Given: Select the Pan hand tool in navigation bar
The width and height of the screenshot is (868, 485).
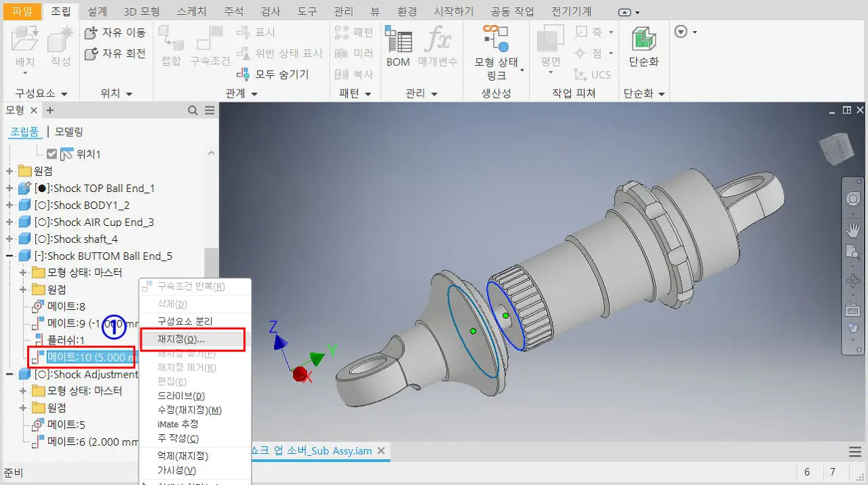Looking at the screenshot, I should pyautogui.click(x=853, y=229).
